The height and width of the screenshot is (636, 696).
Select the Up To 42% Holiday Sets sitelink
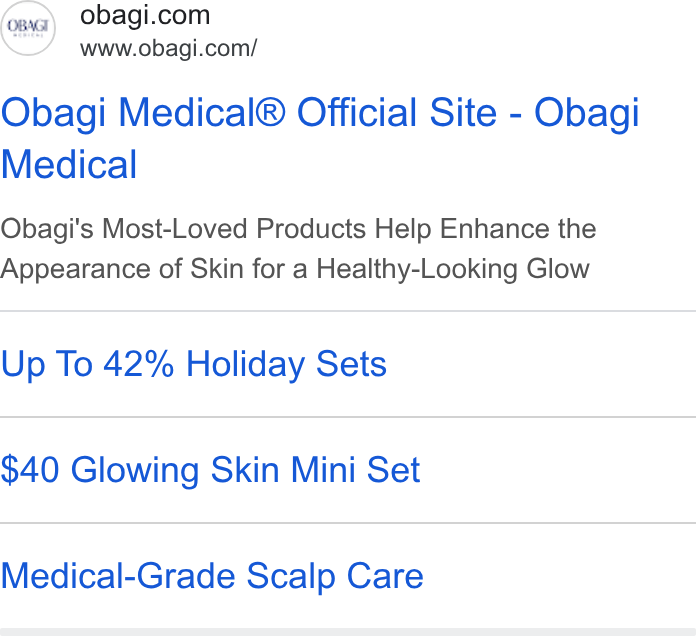(x=194, y=364)
